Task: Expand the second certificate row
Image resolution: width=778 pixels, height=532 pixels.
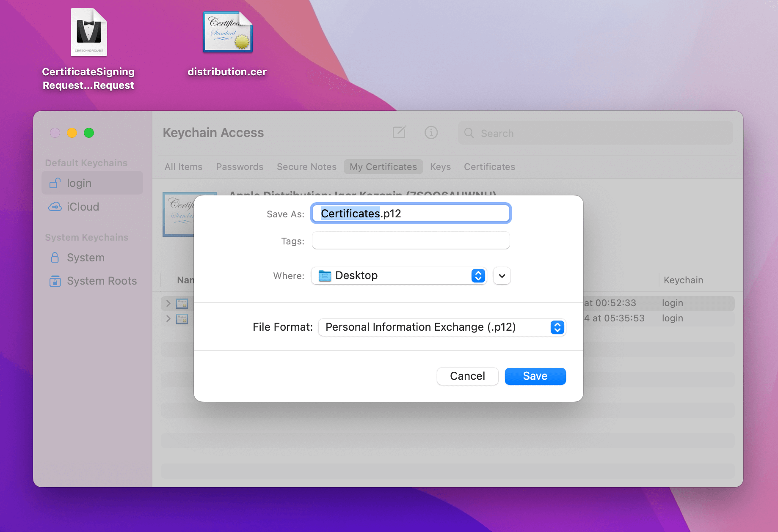Action: [168, 318]
